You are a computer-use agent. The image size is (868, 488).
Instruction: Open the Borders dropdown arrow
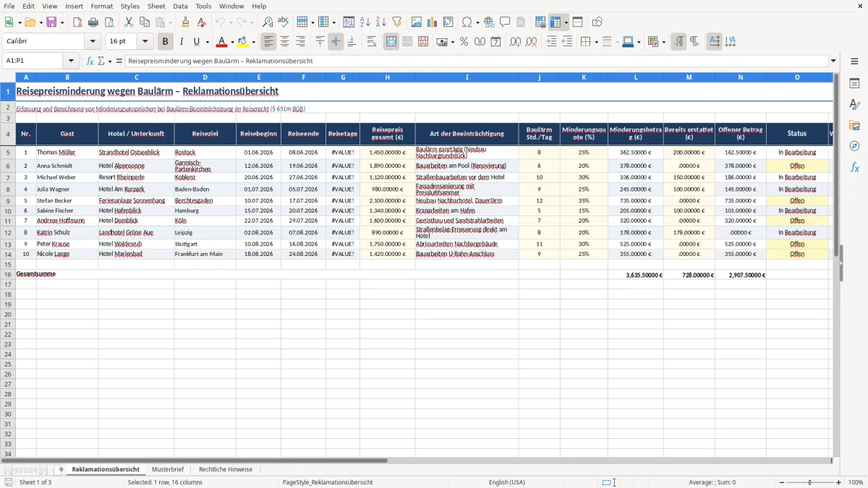point(596,42)
